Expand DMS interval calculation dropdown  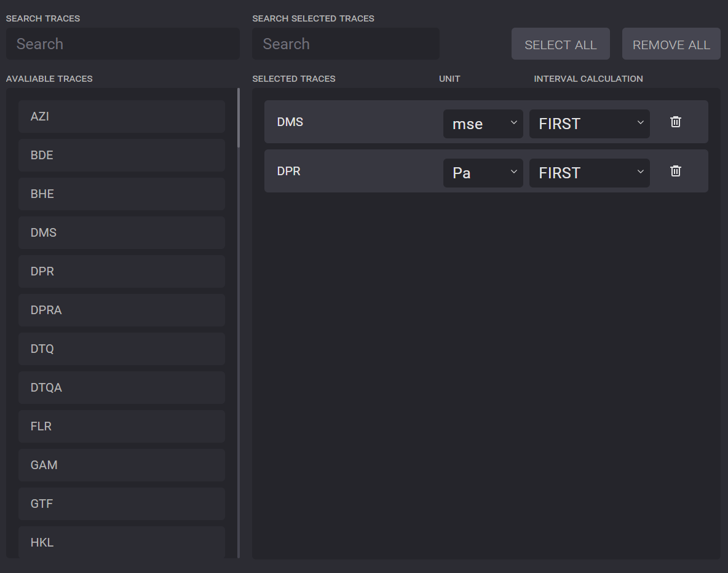[x=589, y=124]
